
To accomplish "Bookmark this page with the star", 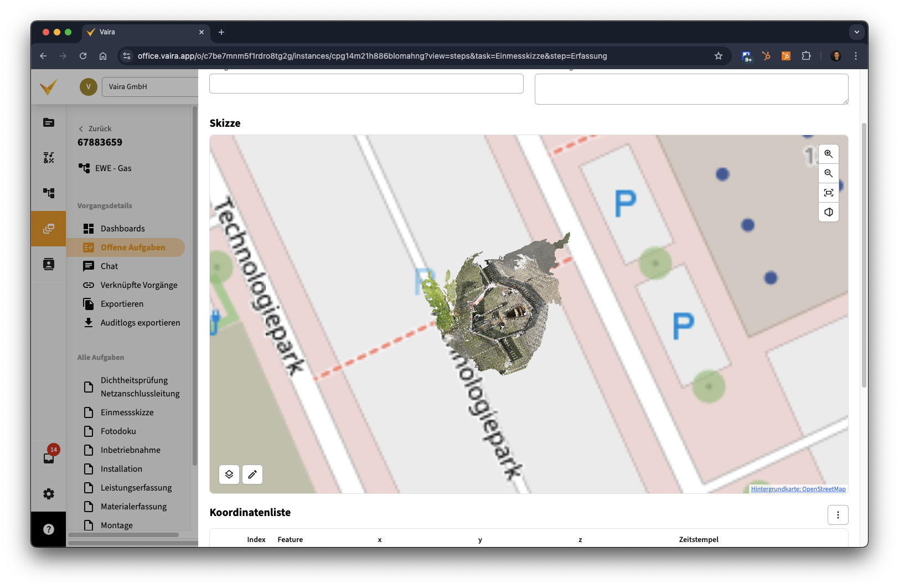I will pos(719,56).
